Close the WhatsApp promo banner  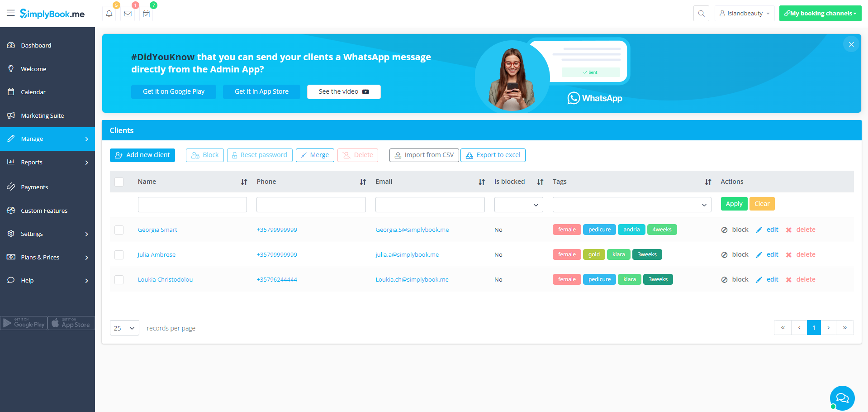coord(851,44)
